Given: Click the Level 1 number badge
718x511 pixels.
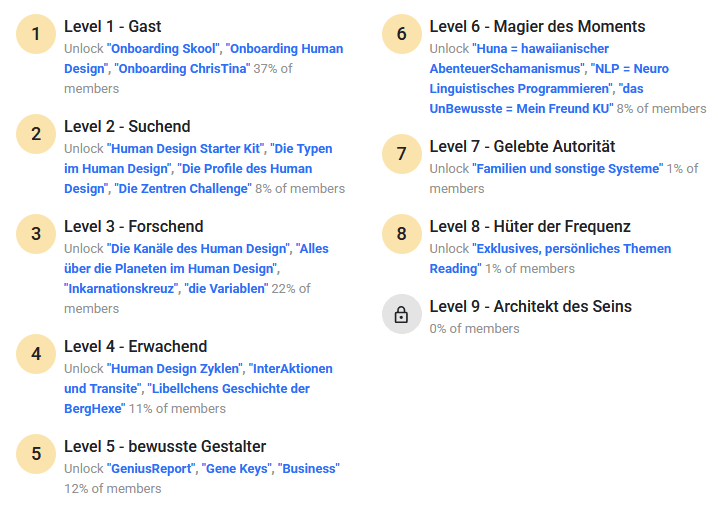Looking at the screenshot, I should click(36, 35).
